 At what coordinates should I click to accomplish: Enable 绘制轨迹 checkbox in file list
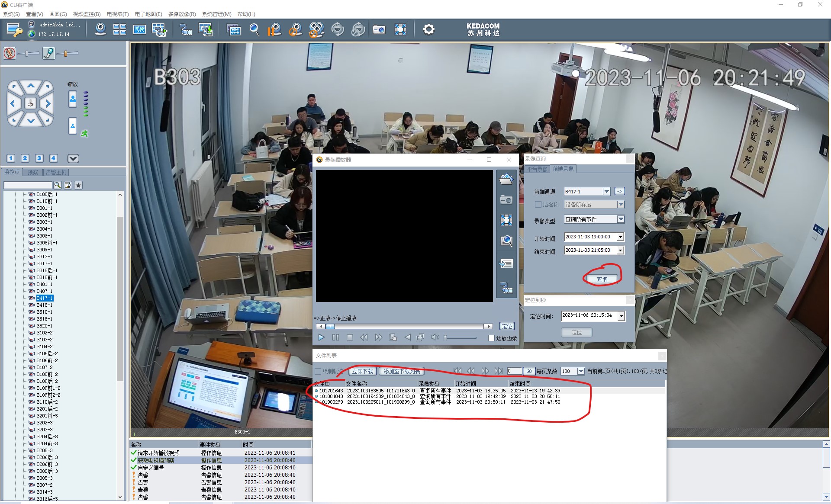pyautogui.click(x=318, y=371)
